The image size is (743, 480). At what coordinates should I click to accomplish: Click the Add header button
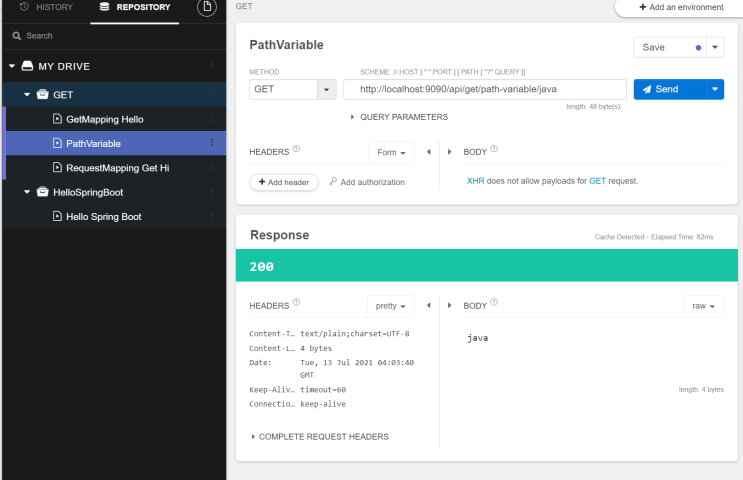(x=284, y=182)
